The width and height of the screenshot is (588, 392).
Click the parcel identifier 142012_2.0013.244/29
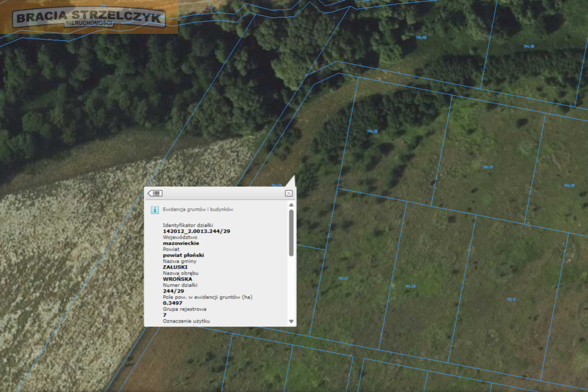tap(196, 231)
